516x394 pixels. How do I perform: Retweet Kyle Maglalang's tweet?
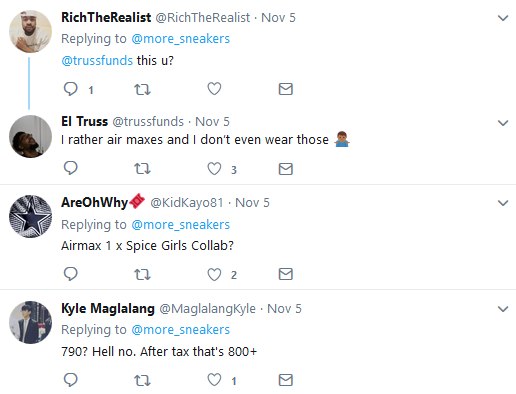click(142, 380)
